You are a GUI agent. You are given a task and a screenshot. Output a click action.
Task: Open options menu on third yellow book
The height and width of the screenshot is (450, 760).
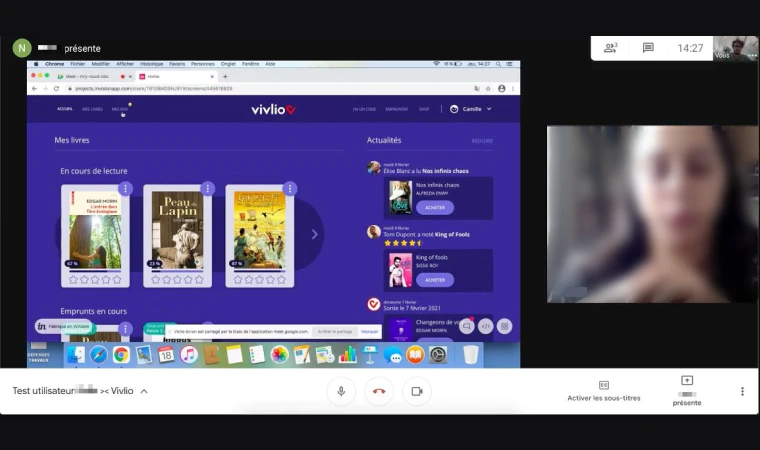click(290, 189)
